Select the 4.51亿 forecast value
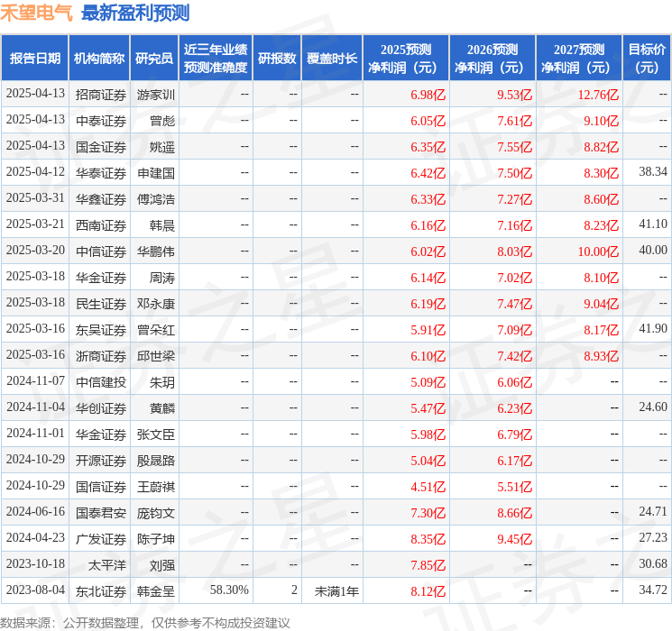The width and height of the screenshot is (672, 631). (x=428, y=487)
